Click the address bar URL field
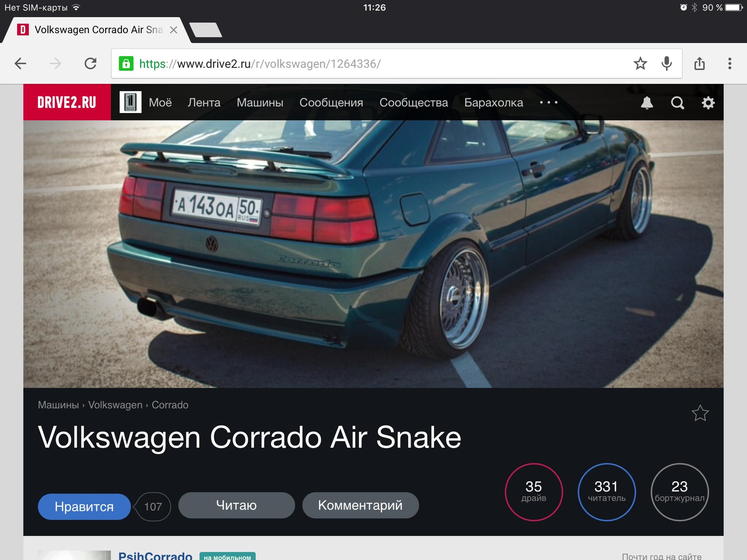This screenshot has width=747, height=560. click(396, 63)
